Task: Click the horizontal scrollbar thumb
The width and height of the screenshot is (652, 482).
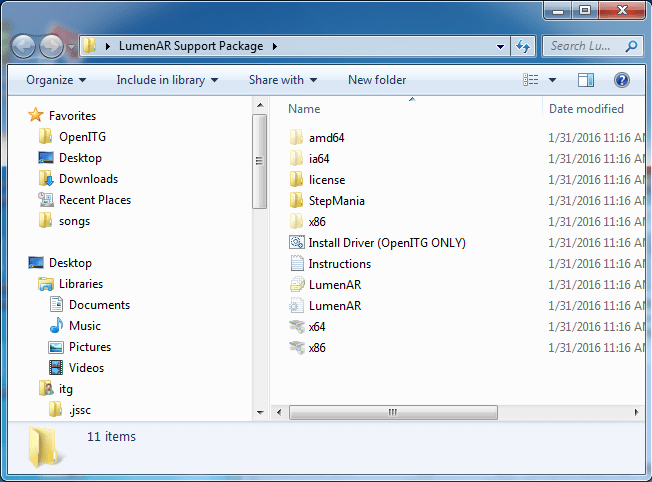Action: (x=393, y=412)
